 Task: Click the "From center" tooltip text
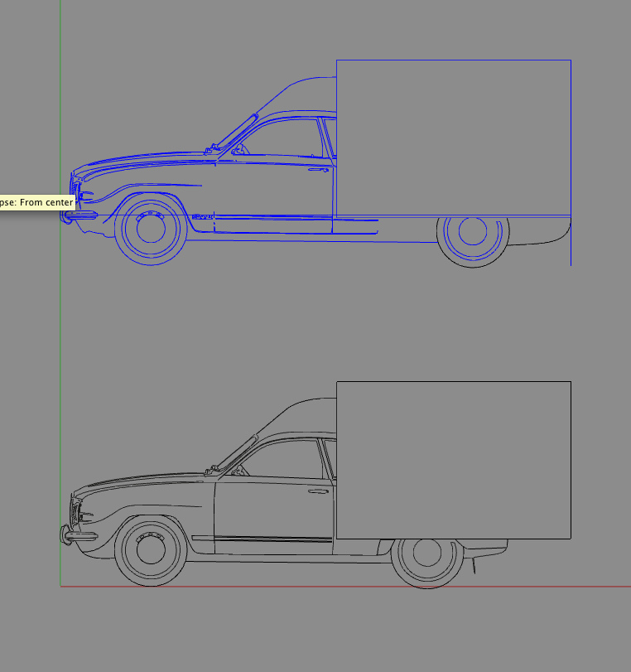[46, 202]
